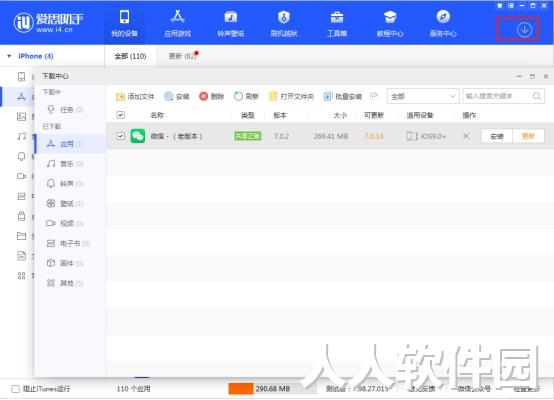554x400 pixels.
Task: Select the music note icon in main sidebar
Action: click(x=22, y=136)
